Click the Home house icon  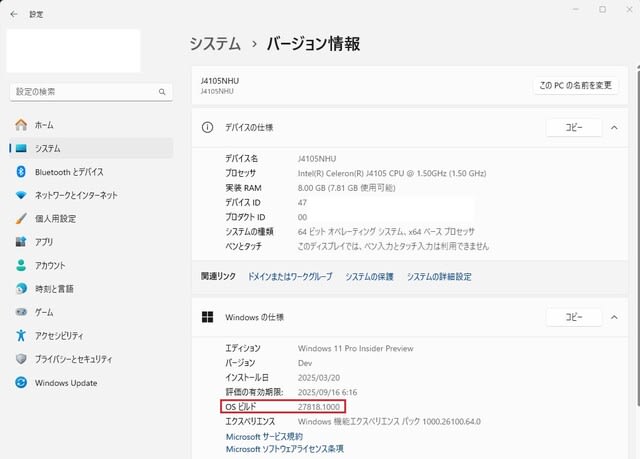click(21, 125)
